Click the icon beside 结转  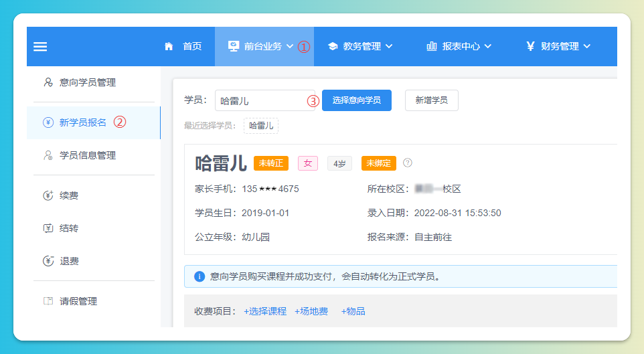click(x=48, y=228)
